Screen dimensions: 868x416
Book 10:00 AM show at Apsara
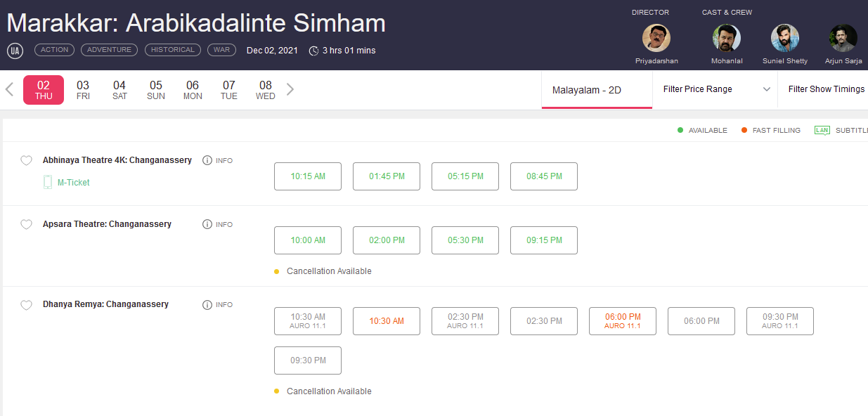pyautogui.click(x=308, y=240)
